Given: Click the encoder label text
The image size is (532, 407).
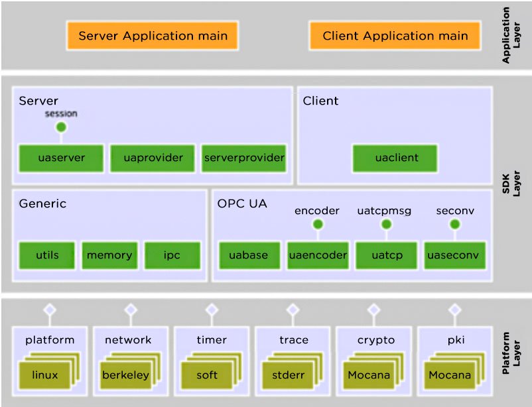Looking at the screenshot, I should point(317,211).
